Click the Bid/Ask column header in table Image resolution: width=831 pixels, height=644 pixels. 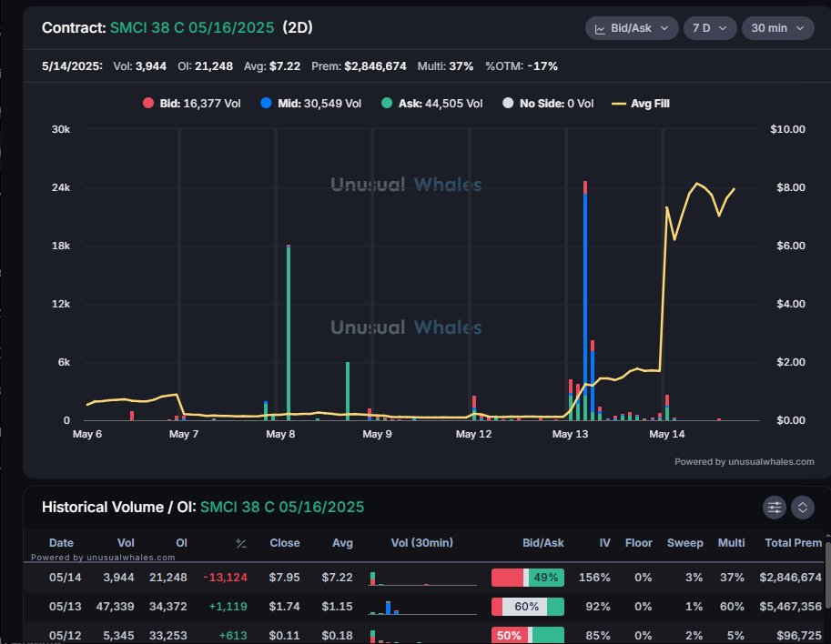click(x=543, y=543)
